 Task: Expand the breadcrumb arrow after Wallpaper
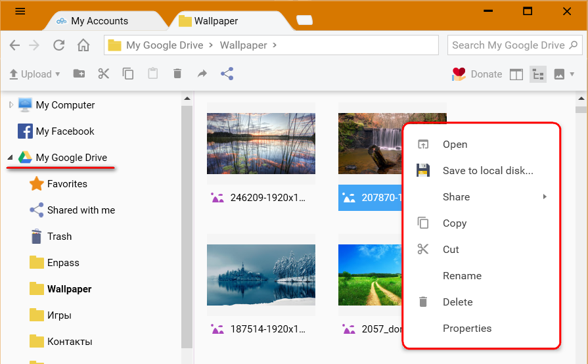(275, 45)
